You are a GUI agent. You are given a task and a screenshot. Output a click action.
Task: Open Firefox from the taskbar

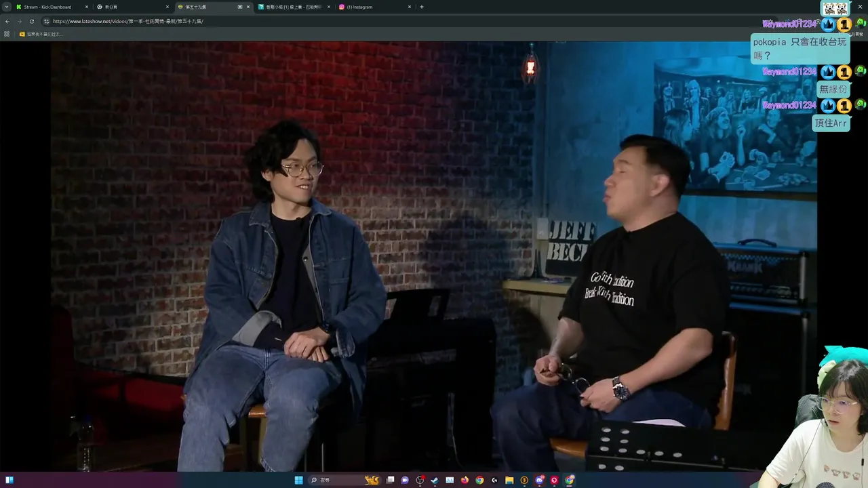pyautogui.click(x=465, y=480)
